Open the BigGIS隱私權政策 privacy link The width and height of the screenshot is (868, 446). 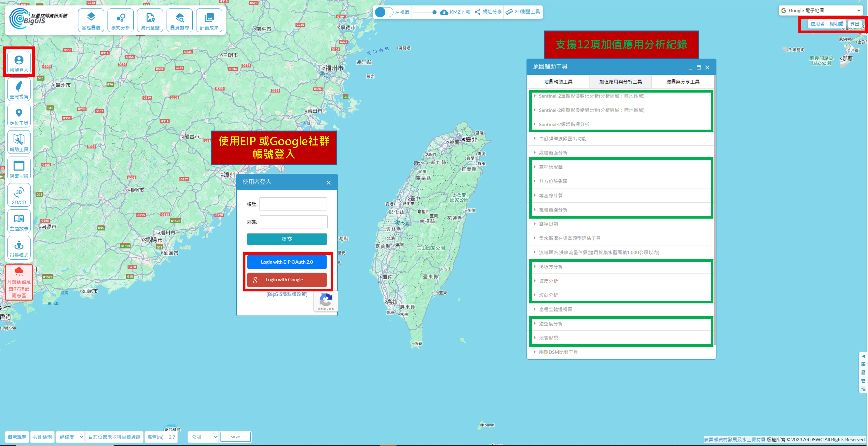point(287,294)
